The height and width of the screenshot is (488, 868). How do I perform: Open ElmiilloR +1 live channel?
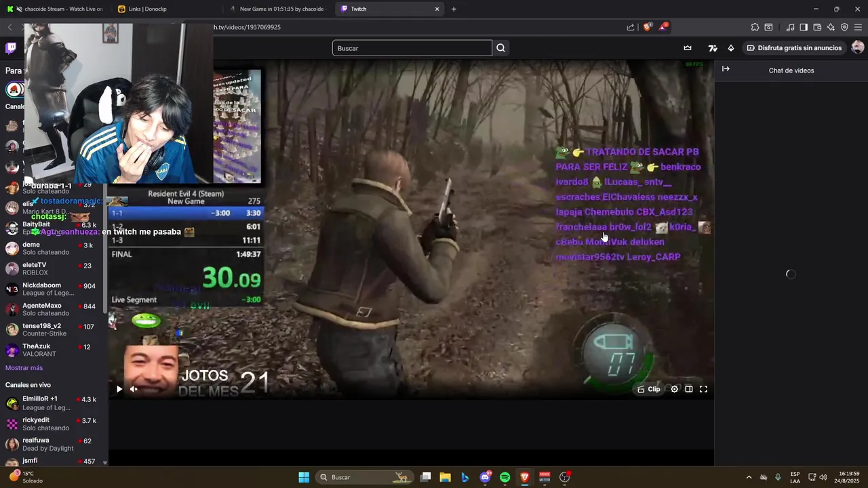click(x=53, y=403)
